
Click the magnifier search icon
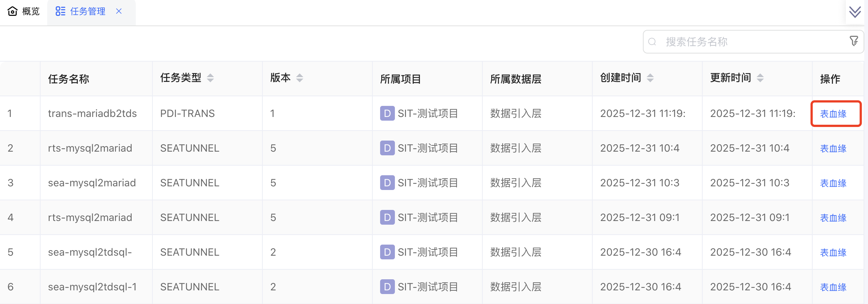coord(652,42)
